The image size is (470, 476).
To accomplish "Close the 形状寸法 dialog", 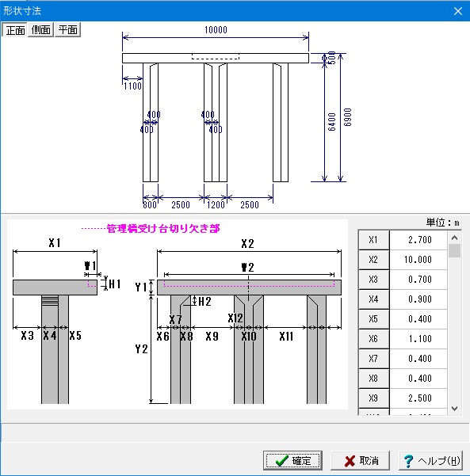I will (458, 11).
